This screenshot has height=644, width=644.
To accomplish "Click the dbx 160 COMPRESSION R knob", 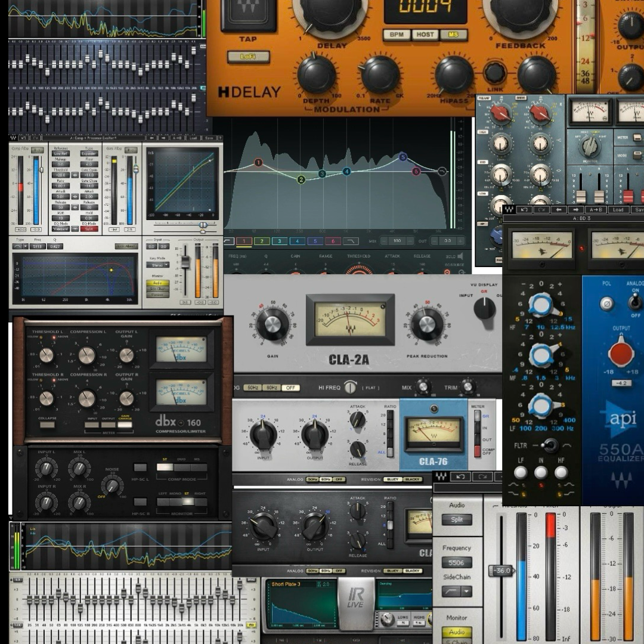I will (x=86, y=398).
